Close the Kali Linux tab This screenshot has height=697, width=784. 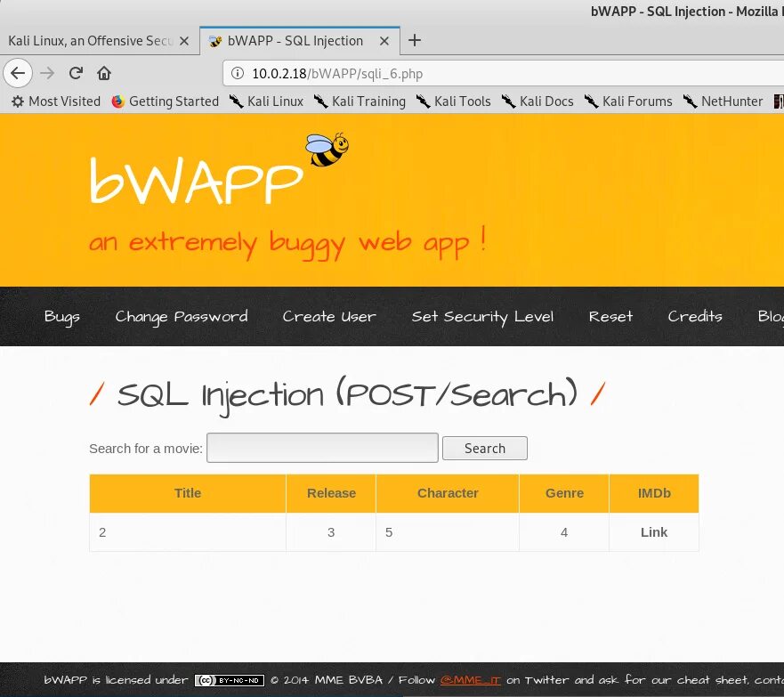click(x=184, y=41)
